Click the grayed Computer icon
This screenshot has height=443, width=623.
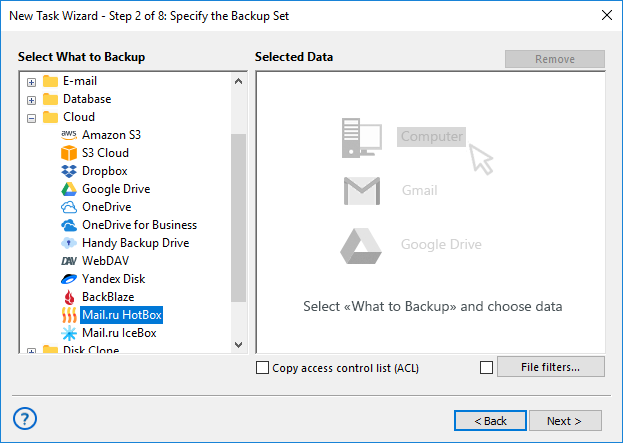[362, 138]
